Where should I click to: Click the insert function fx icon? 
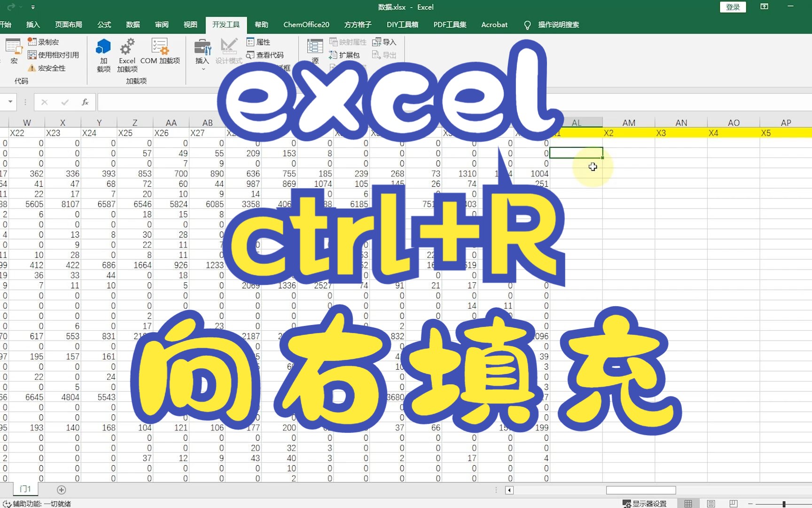coord(85,102)
